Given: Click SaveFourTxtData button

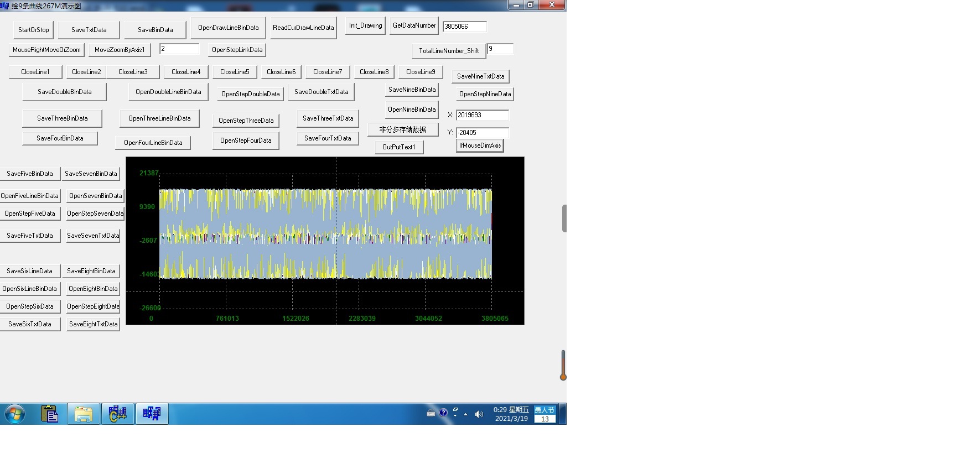Looking at the screenshot, I should coord(328,138).
